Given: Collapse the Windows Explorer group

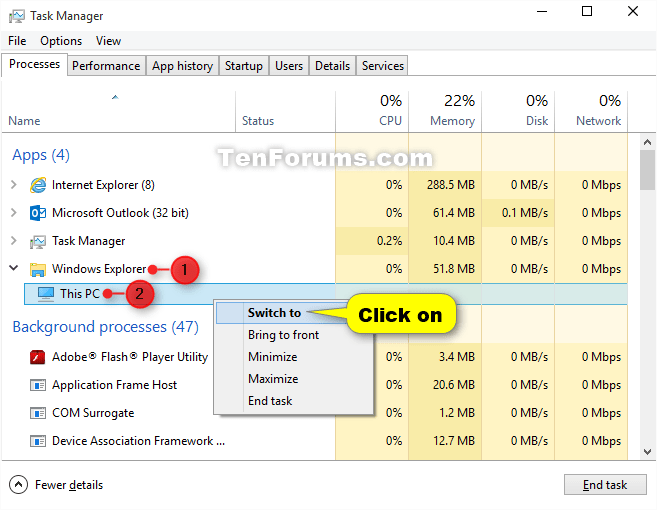Looking at the screenshot, I should click(x=14, y=268).
